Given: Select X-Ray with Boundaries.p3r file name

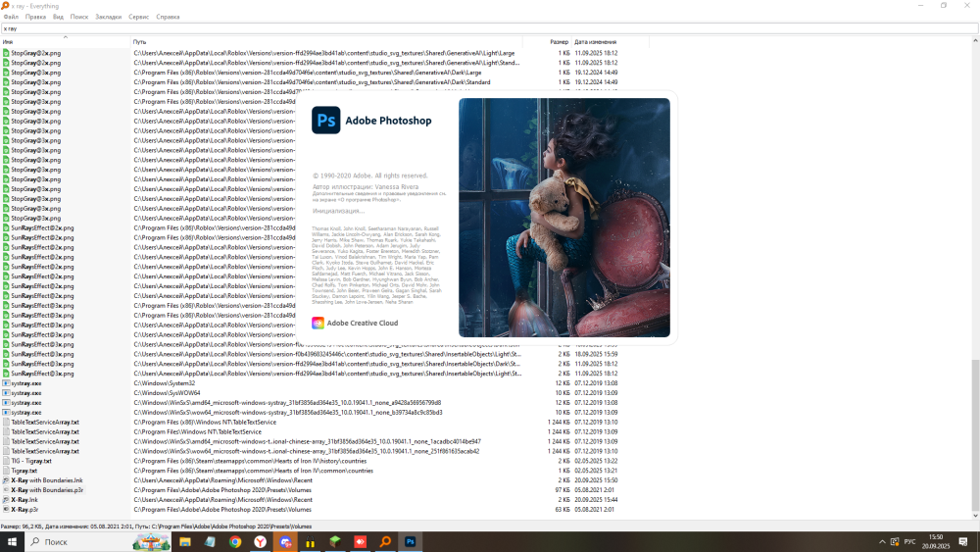Looking at the screenshot, I should 47,490.
